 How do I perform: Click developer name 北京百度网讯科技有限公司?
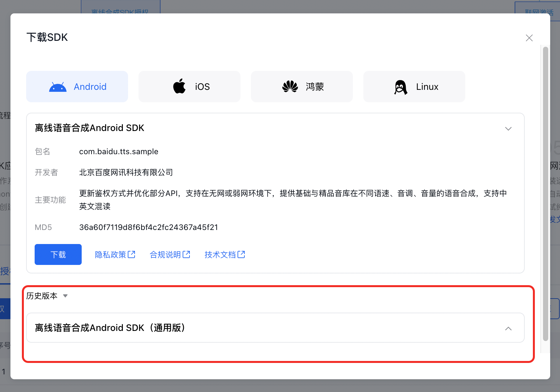(126, 172)
